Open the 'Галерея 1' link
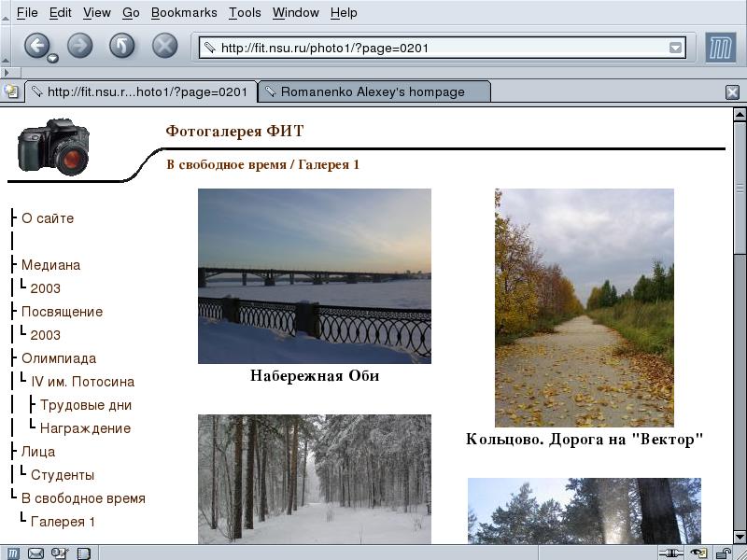 click(x=63, y=522)
